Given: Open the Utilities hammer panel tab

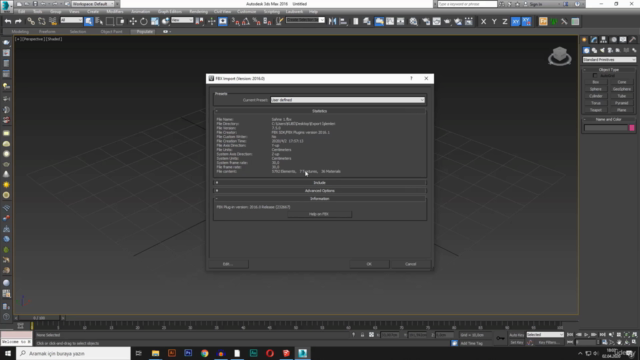Looking at the screenshot, I should pyautogui.click(x=632, y=40).
